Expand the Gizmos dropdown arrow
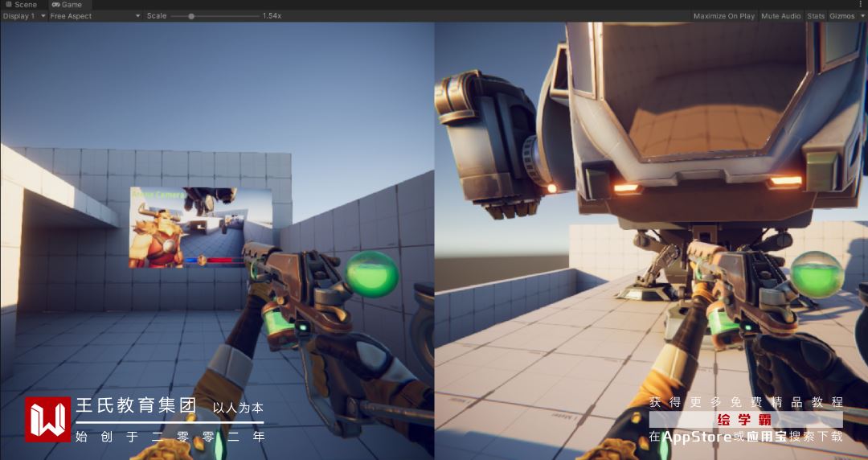This screenshot has width=868, height=460. pos(862,16)
